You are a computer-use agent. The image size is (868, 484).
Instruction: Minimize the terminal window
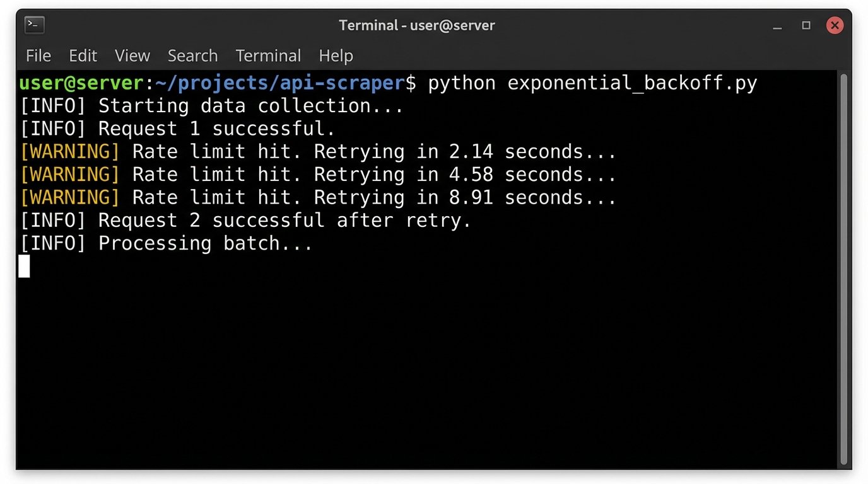tap(777, 26)
